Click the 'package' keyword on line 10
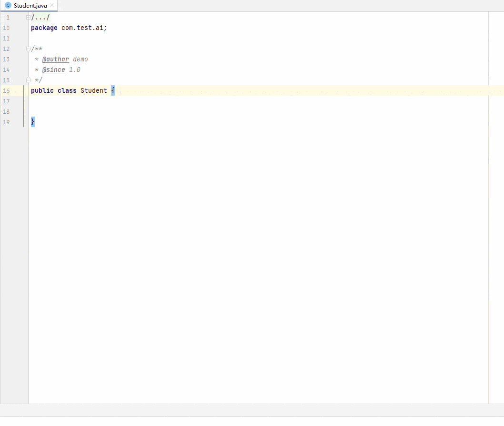The height and width of the screenshot is (426, 504). [x=44, y=28]
